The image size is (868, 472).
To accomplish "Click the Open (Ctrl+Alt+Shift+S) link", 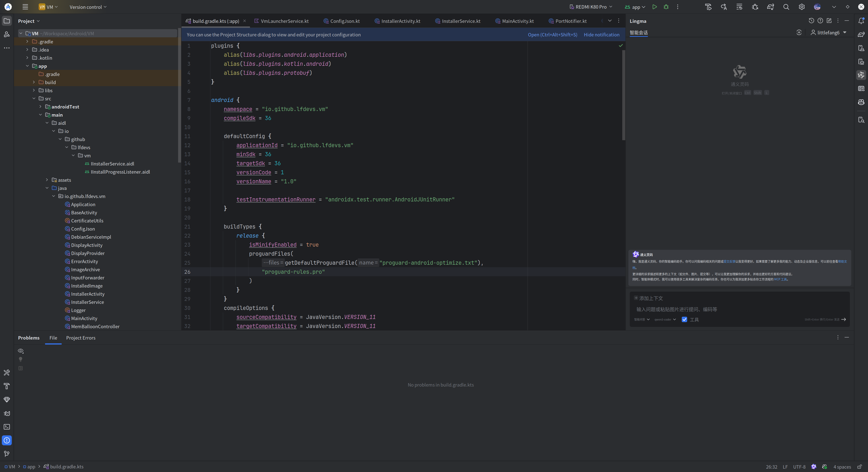I will click(x=552, y=35).
